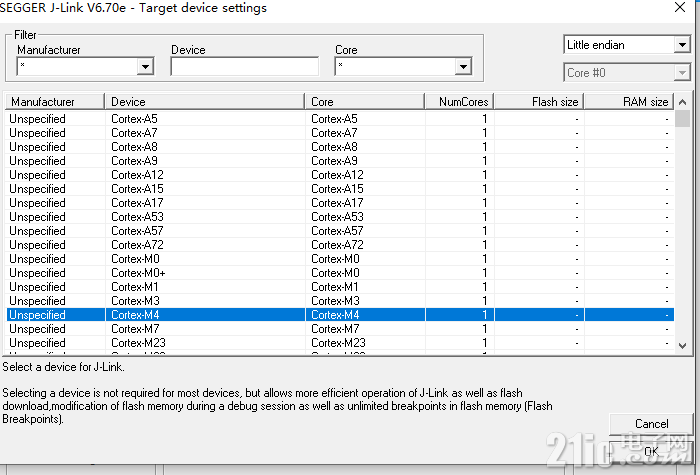The image size is (700, 475).
Task: Select the Cortex-A53 device row
Action: (x=340, y=217)
